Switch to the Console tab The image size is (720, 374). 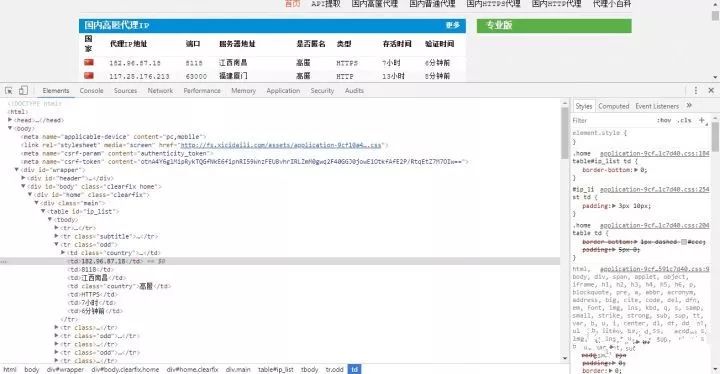click(91, 91)
